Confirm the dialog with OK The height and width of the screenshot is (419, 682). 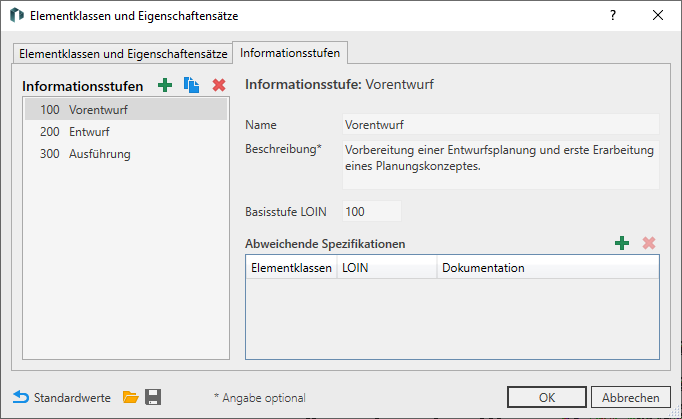(547, 397)
